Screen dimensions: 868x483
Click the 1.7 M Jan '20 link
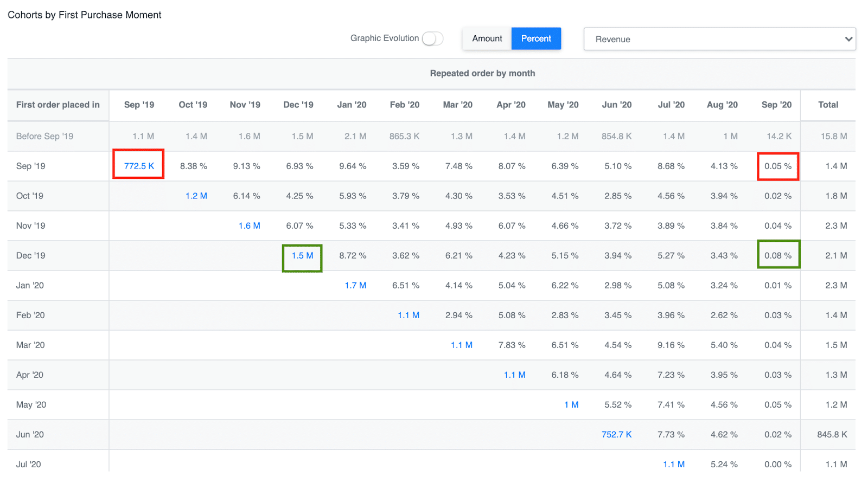355,285
